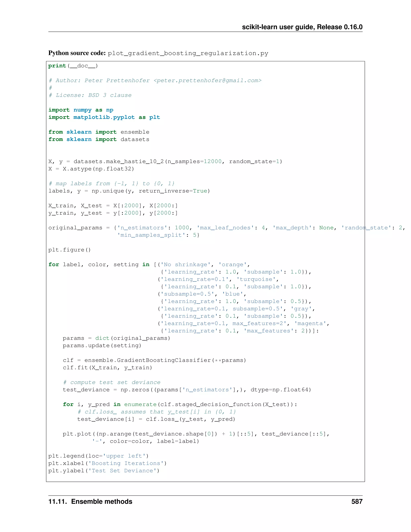Image resolution: width=411 pixels, height=532 pixels.
Task: Click the clf.fit(X_train, y_train) line
Action: (x=108, y=368)
